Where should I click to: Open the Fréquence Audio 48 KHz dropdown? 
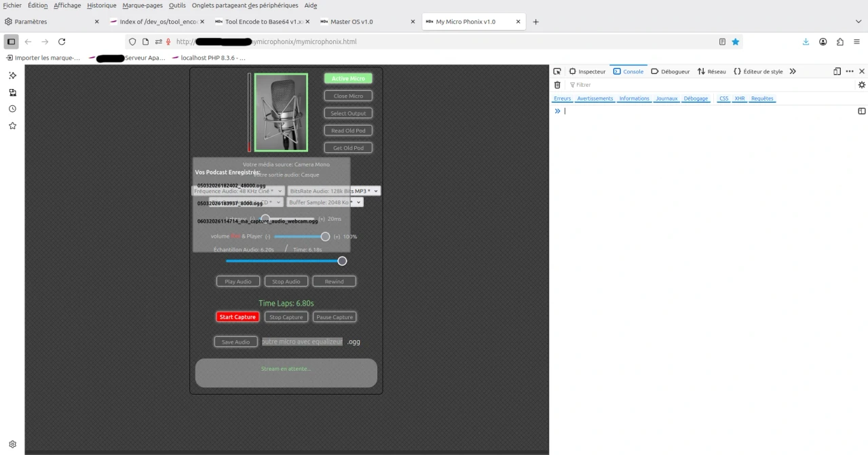(238, 192)
